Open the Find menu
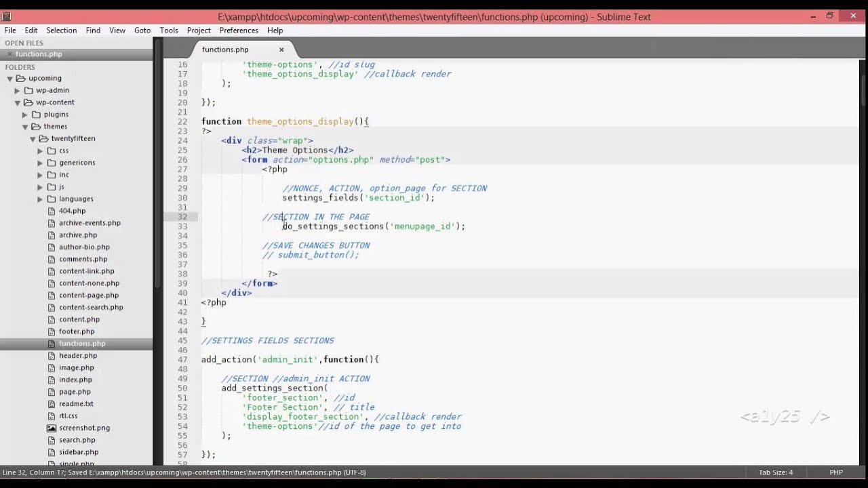This screenshot has width=868, height=488. click(93, 30)
